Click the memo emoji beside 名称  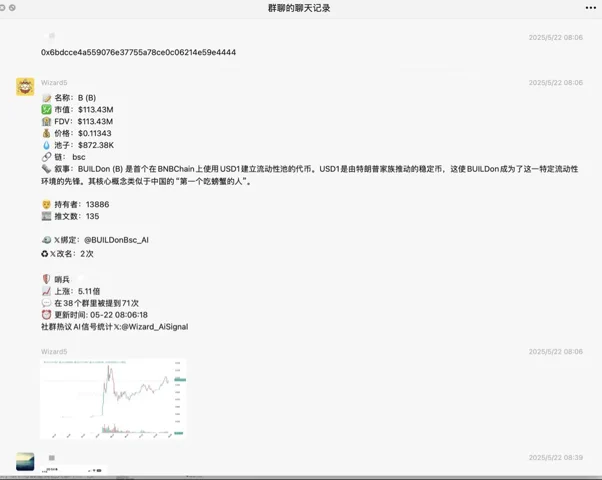[x=46, y=98]
